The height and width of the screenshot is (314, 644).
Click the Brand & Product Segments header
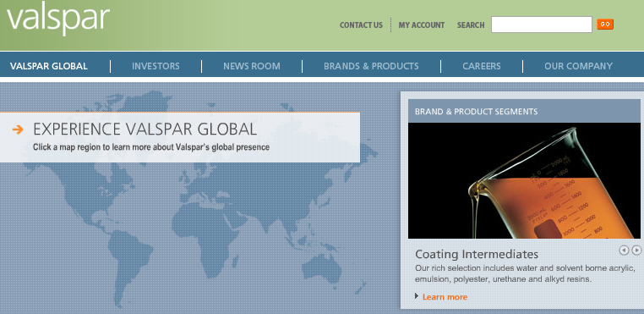tap(524, 111)
